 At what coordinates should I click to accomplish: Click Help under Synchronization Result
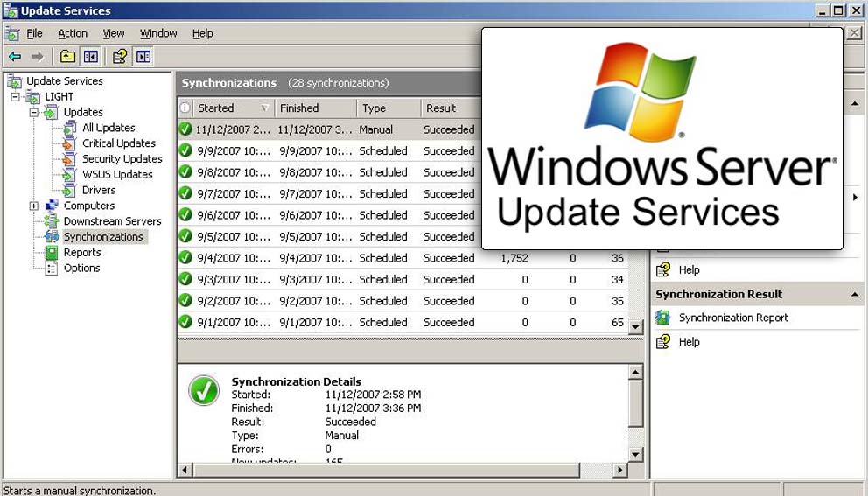pyautogui.click(x=689, y=342)
